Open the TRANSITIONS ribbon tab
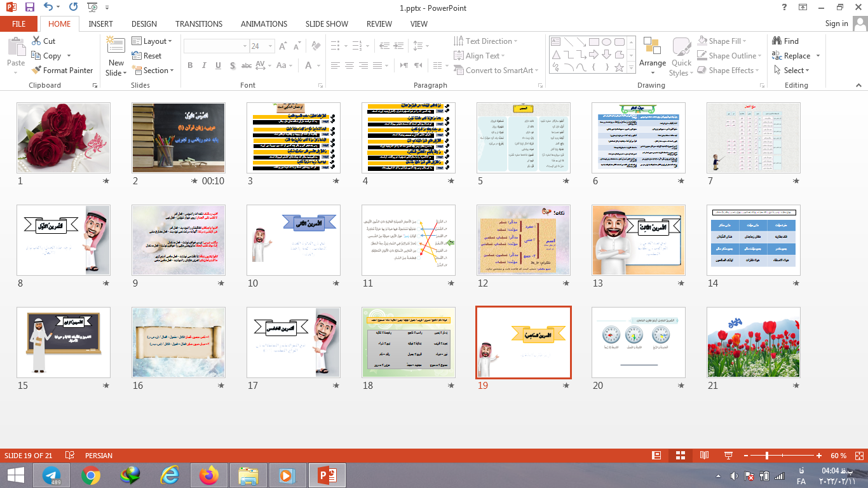The width and height of the screenshot is (868, 488). coord(199,24)
